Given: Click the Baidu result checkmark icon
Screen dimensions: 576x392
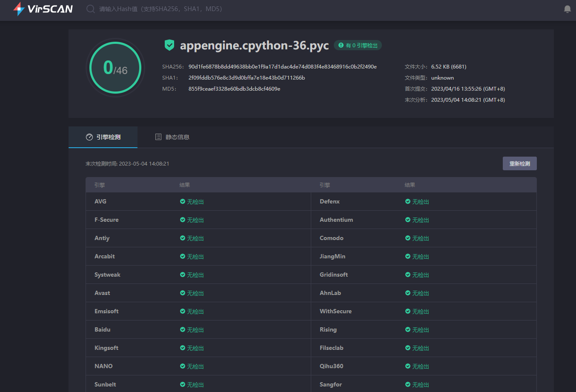Looking at the screenshot, I should point(183,329).
